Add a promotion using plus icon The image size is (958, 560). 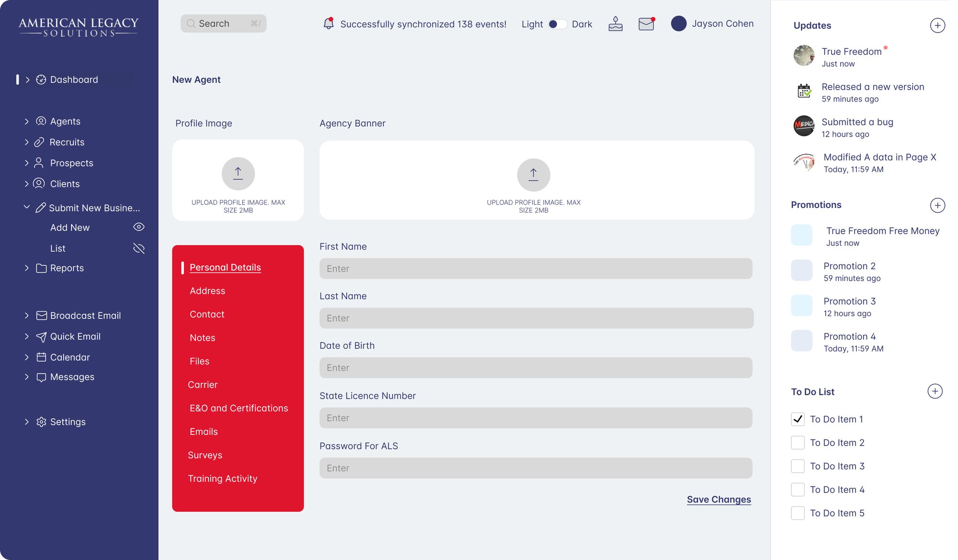pyautogui.click(x=937, y=205)
